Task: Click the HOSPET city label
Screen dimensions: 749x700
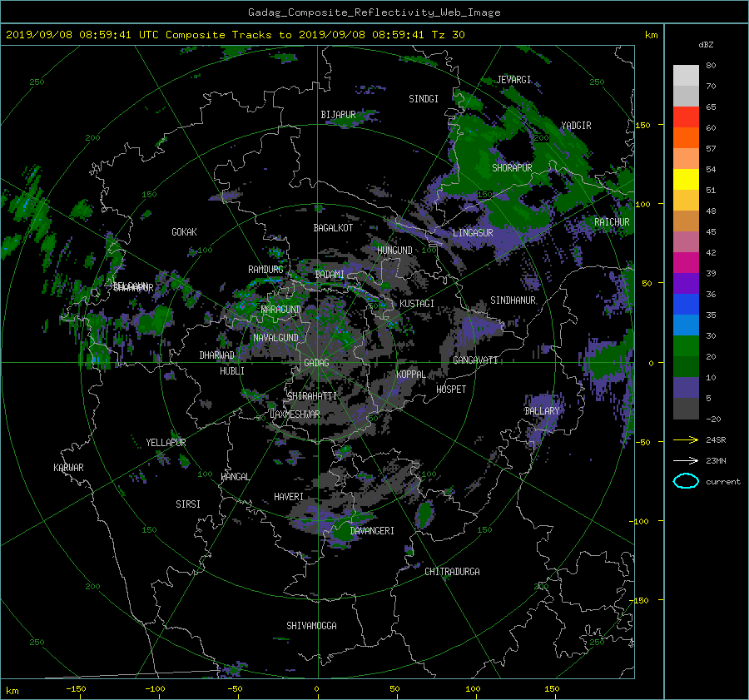Action: (451, 390)
